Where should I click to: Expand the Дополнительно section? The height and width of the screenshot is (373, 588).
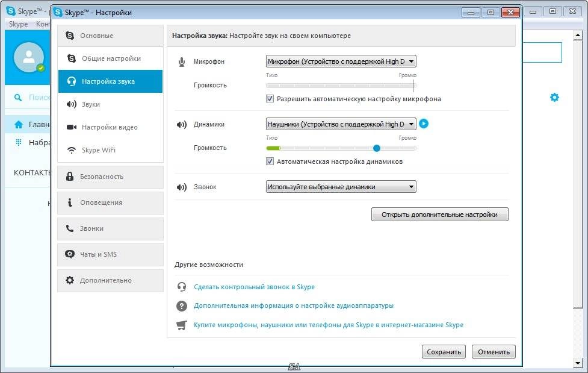(110, 281)
